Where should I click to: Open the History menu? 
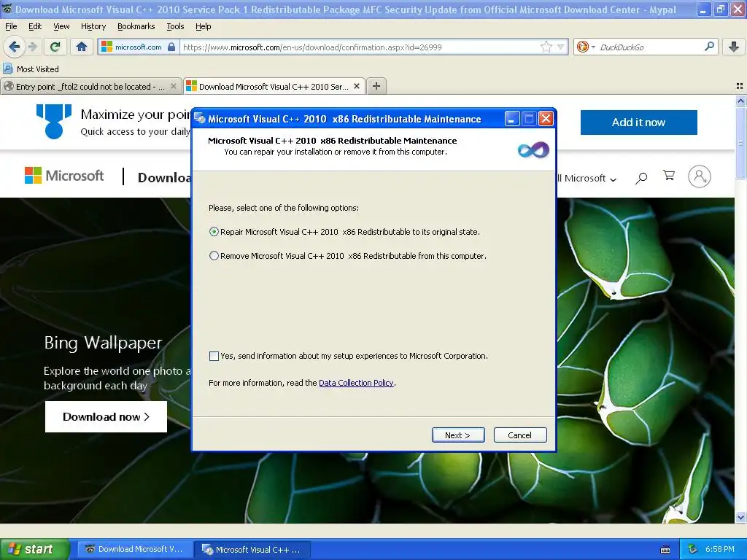coord(93,26)
